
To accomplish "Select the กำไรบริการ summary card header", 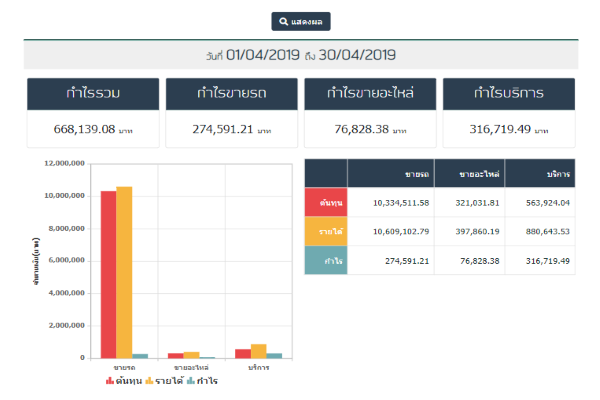I will click(508, 94).
